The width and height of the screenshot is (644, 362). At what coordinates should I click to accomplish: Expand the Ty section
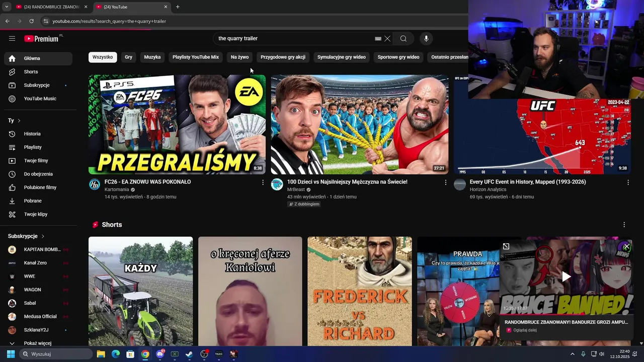[14, 121]
